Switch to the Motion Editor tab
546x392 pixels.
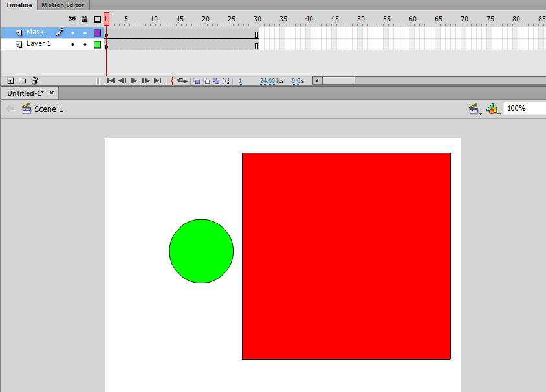click(x=63, y=5)
